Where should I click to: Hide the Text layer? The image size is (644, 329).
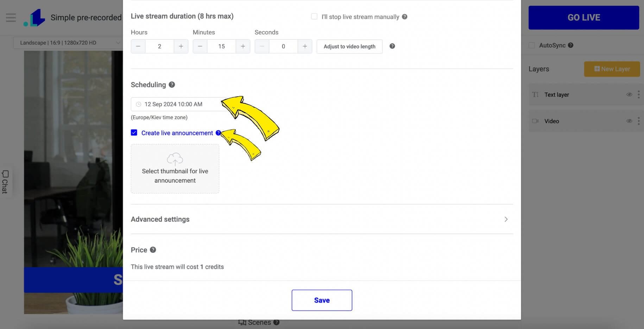pyautogui.click(x=629, y=95)
